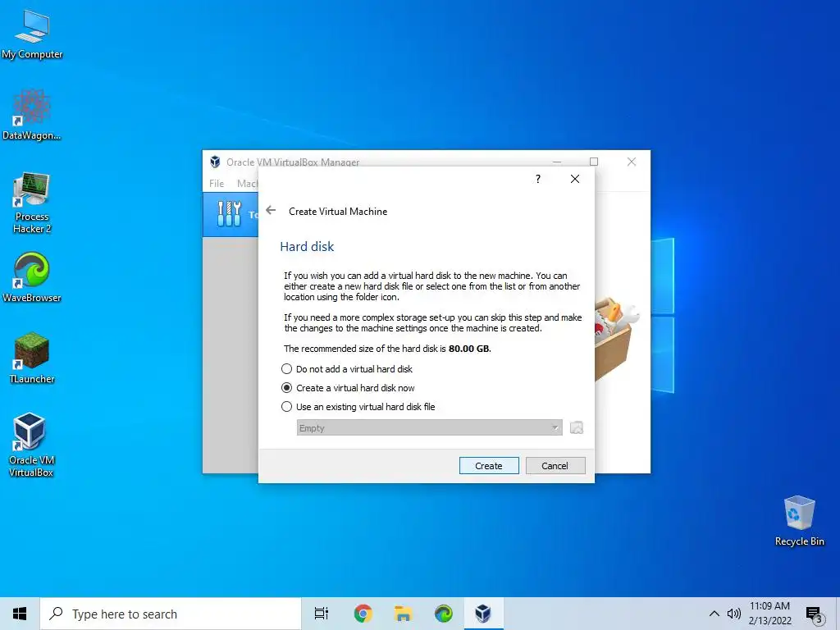Click the Create Virtual Machine title text
Image resolution: width=840 pixels, height=630 pixels.
point(338,211)
